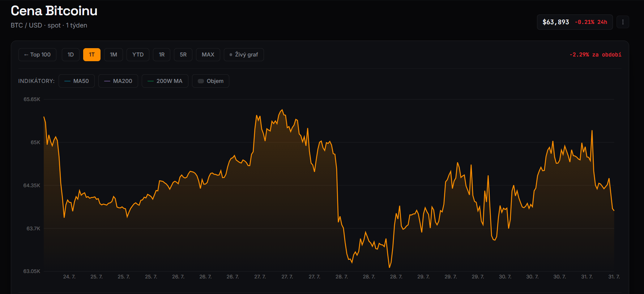Screen dimensions: 644x294
Task: Select the 1R yearly range
Action: pos(162,55)
